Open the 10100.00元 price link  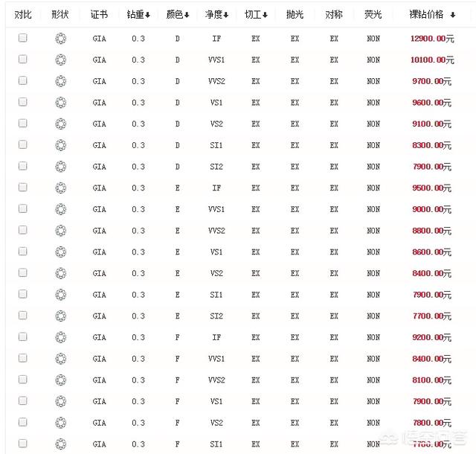point(431,60)
